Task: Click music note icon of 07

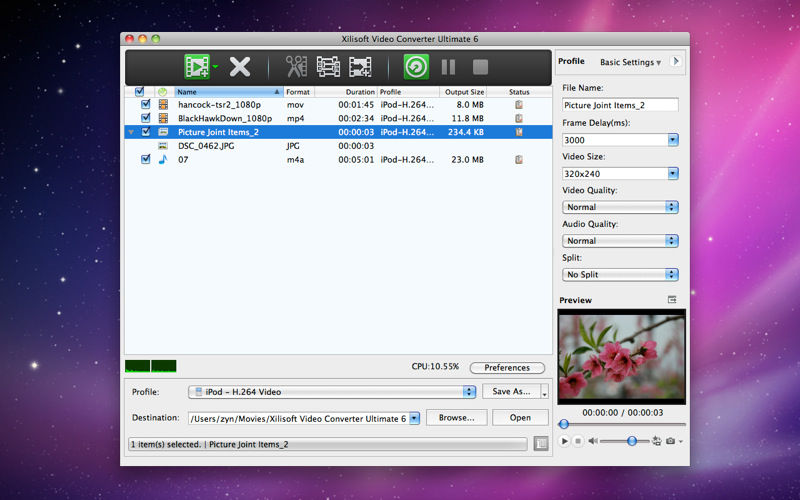Action: click(x=163, y=159)
